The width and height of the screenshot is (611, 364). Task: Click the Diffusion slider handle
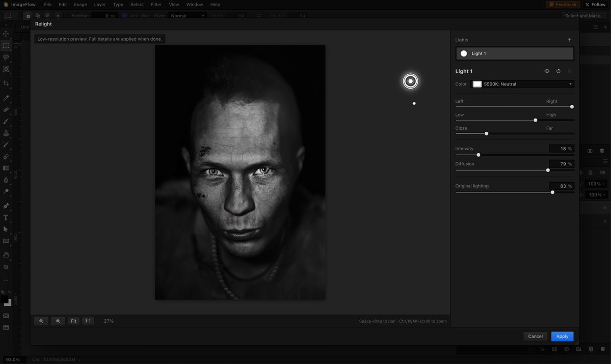[x=548, y=170]
